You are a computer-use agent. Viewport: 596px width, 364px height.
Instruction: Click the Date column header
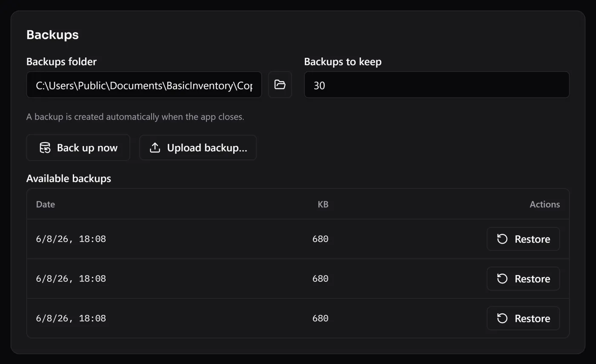pos(46,204)
